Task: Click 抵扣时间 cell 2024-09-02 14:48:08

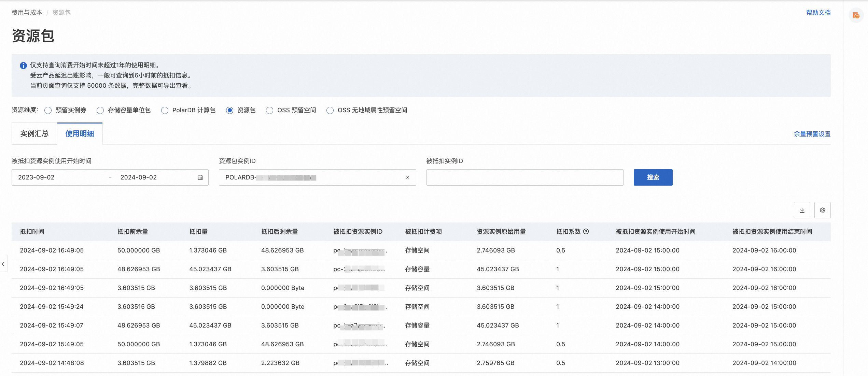Action: [x=52, y=363]
